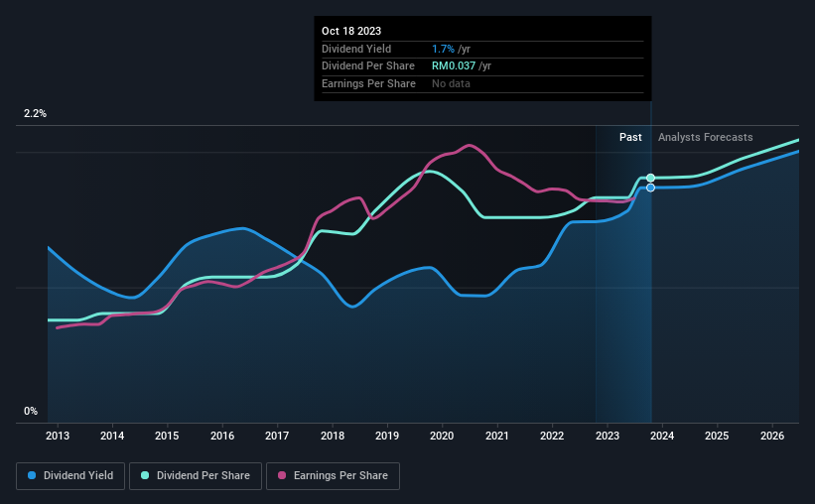The image size is (815, 504).
Task: Click the teal Dividend Per Share legend dot
Action: coord(145,475)
